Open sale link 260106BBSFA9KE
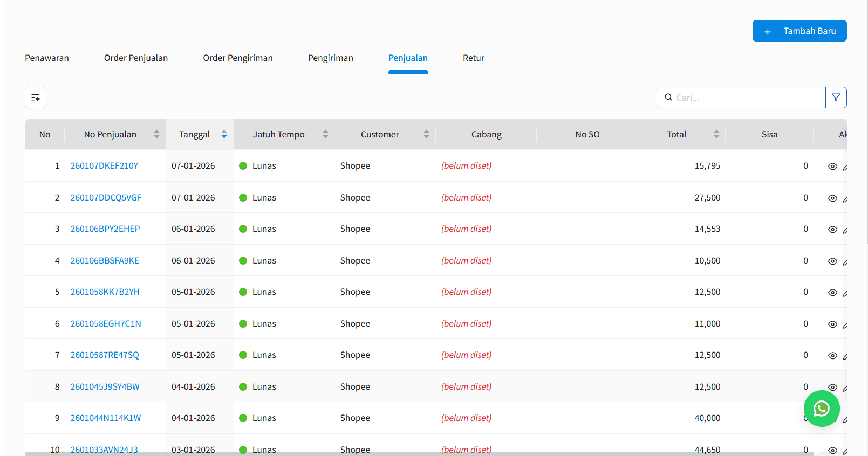 tap(105, 261)
